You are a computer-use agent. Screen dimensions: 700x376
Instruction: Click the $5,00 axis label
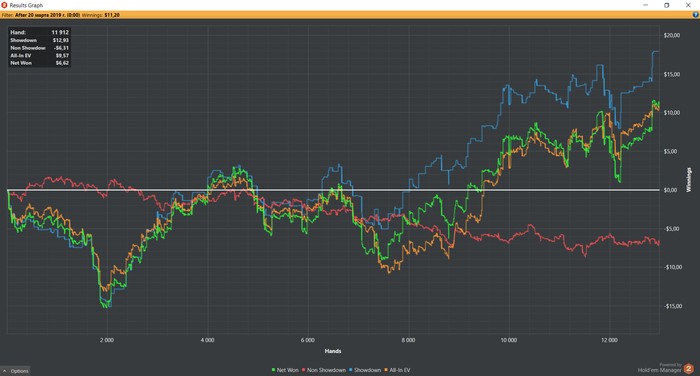point(671,151)
